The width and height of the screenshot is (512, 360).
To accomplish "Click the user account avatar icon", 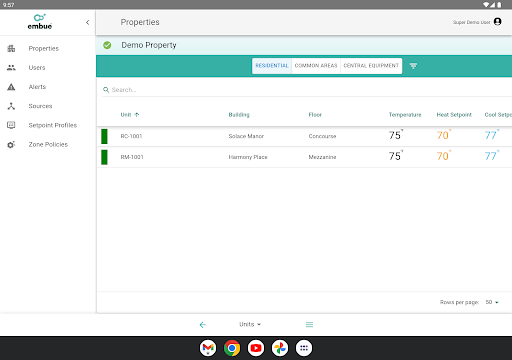I will click(498, 22).
